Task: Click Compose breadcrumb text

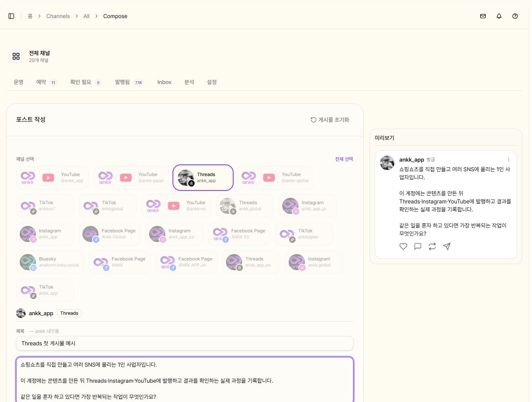Action: pyautogui.click(x=115, y=16)
